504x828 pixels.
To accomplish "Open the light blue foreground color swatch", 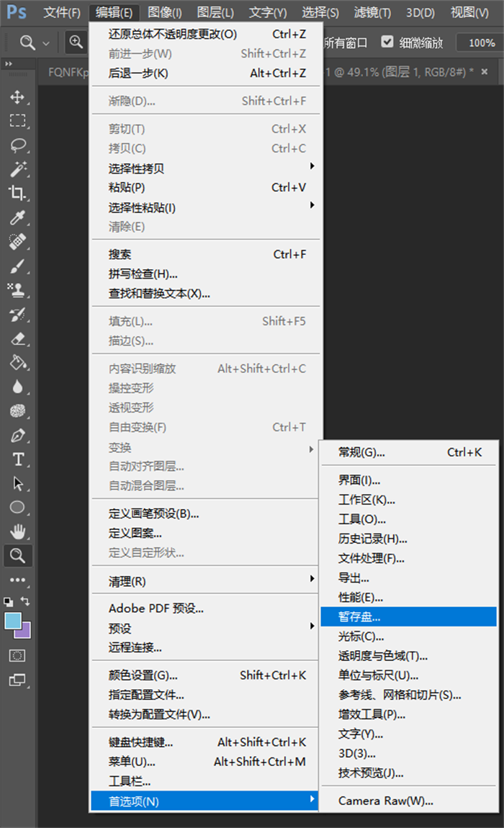I will tap(12, 621).
